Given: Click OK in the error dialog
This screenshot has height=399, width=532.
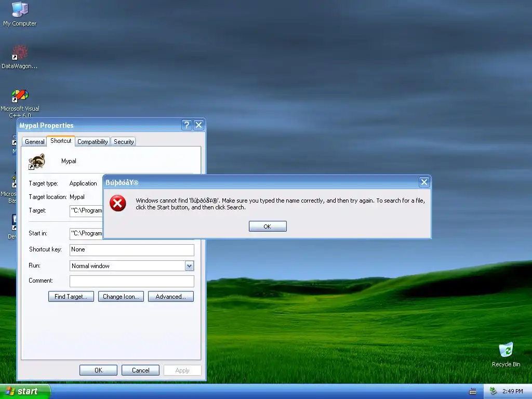Looking at the screenshot, I should point(268,227).
